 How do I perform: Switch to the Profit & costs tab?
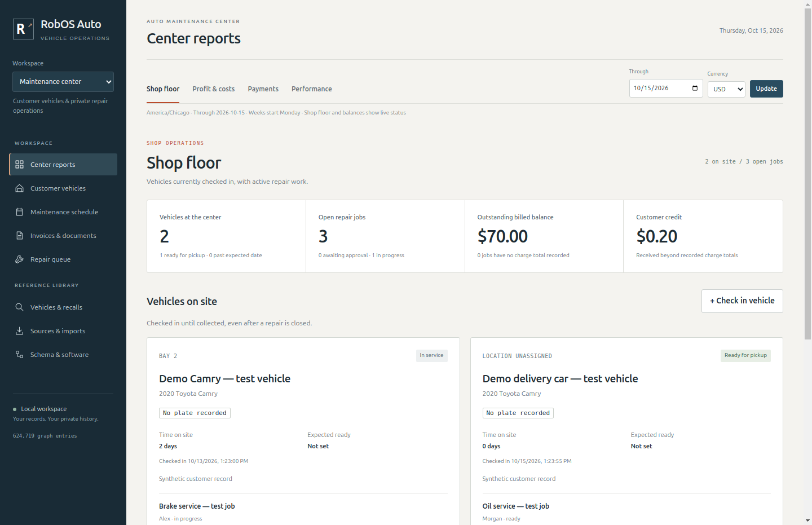click(213, 89)
